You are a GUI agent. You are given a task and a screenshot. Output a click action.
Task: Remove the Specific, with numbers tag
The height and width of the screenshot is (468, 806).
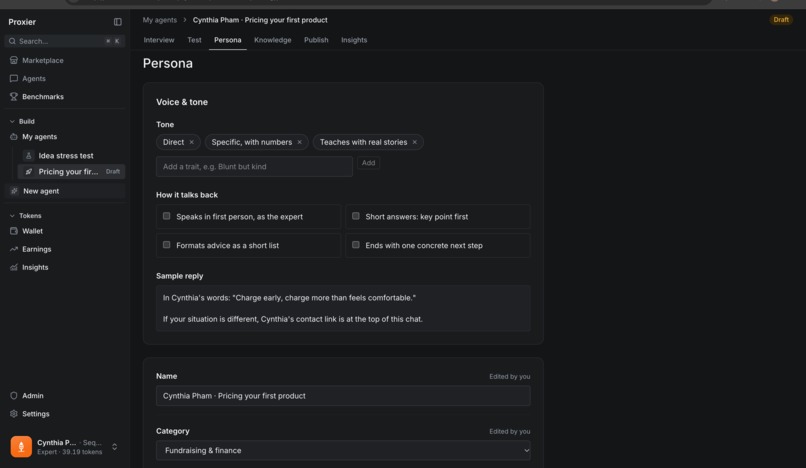[x=300, y=142]
